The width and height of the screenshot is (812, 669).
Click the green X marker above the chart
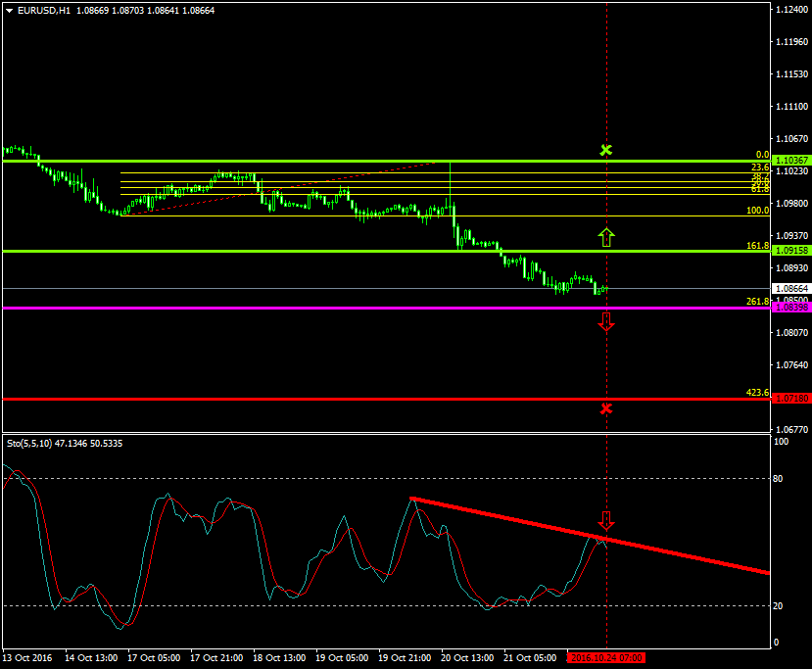pyautogui.click(x=606, y=150)
